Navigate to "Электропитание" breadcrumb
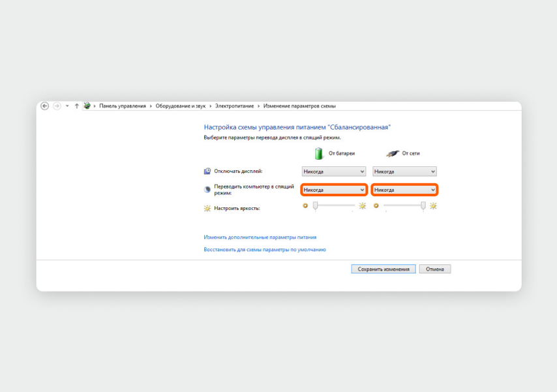Image resolution: width=557 pixels, height=392 pixels. pos(234,106)
